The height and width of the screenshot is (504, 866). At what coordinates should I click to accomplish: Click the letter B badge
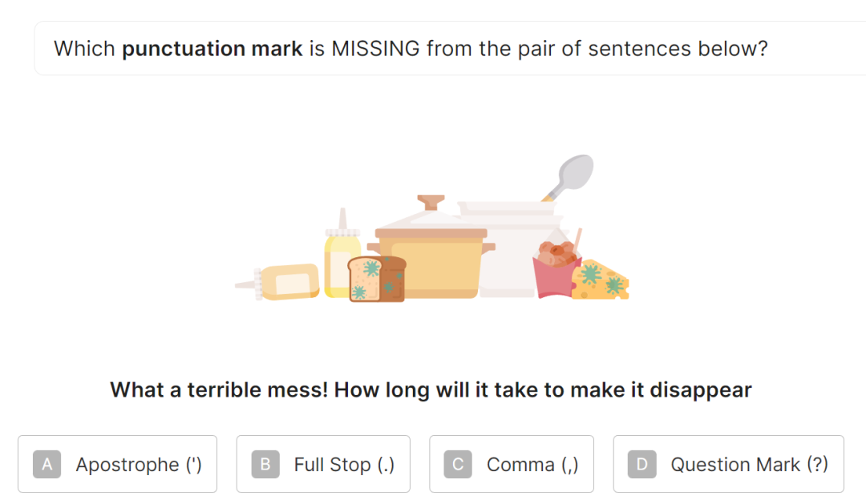(265, 464)
